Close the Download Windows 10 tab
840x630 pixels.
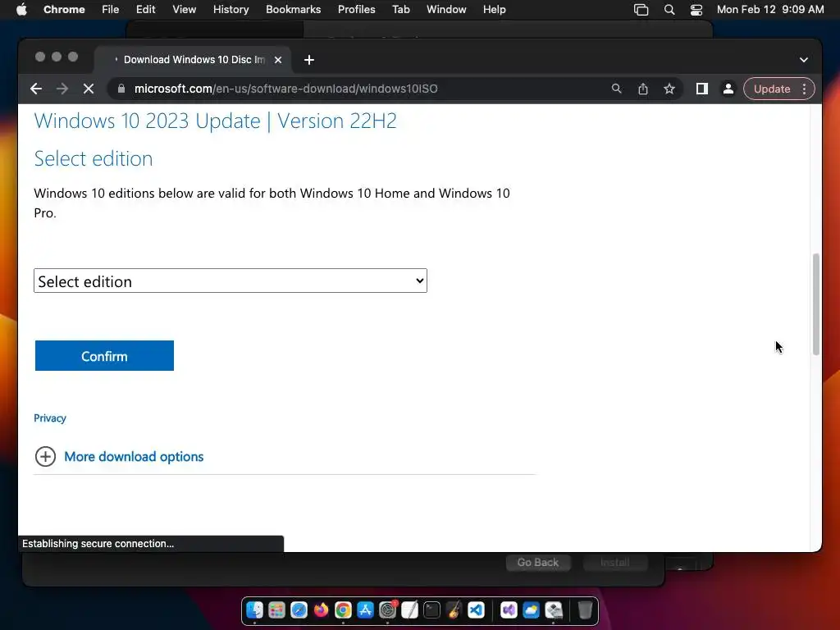(x=278, y=60)
